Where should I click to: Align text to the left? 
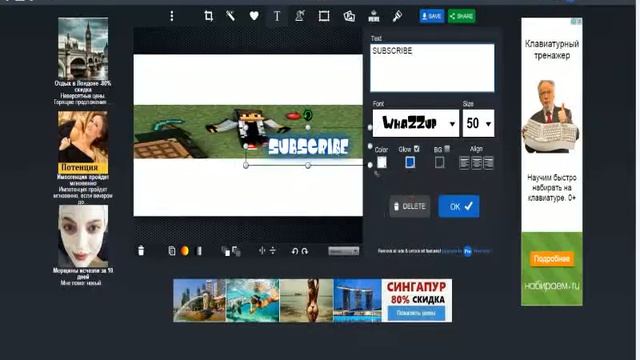464,163
